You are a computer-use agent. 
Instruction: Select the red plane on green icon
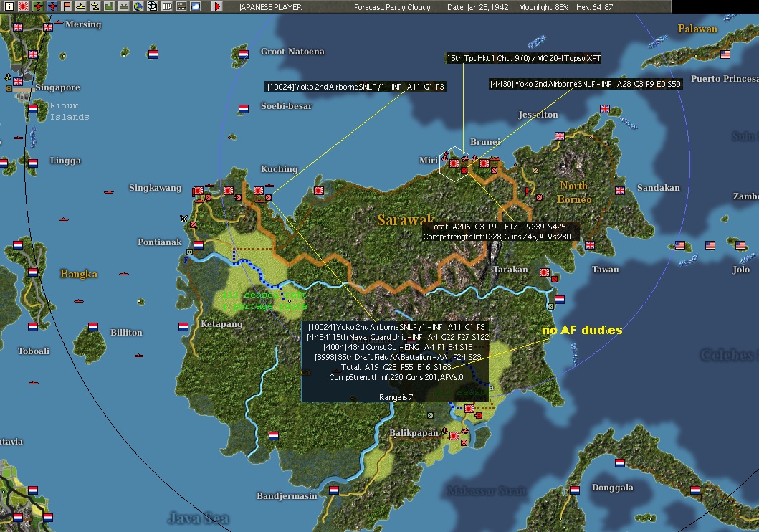[37, 6]
